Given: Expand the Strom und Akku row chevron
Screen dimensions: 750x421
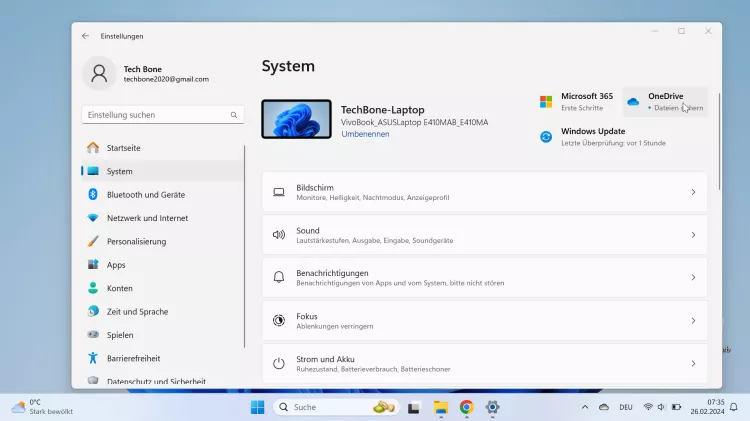Looking at the screenshot, I should point(693,364).
